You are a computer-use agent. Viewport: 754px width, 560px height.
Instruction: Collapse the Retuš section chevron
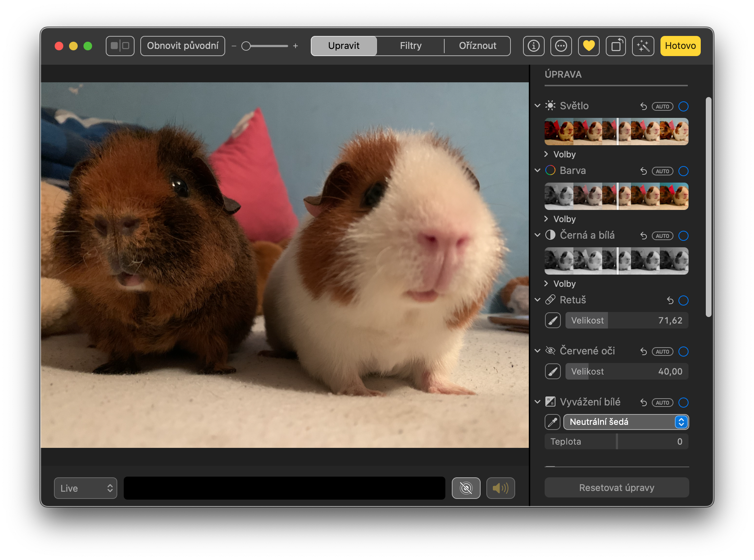pyautogui.click(x=537, y=300)
